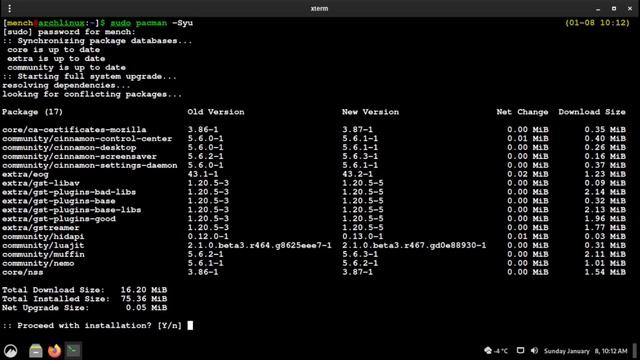Click the 1.23 MiB download size for eog

click(605, 175)
